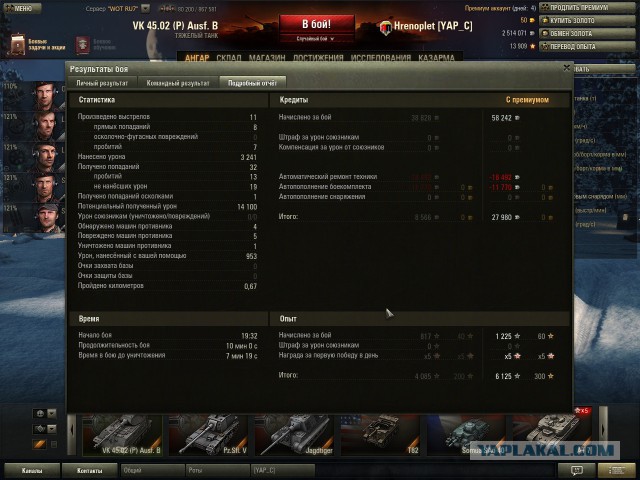Click the clan emblem beside Hrenoplet
640x480 pixels.
point(386,27)
